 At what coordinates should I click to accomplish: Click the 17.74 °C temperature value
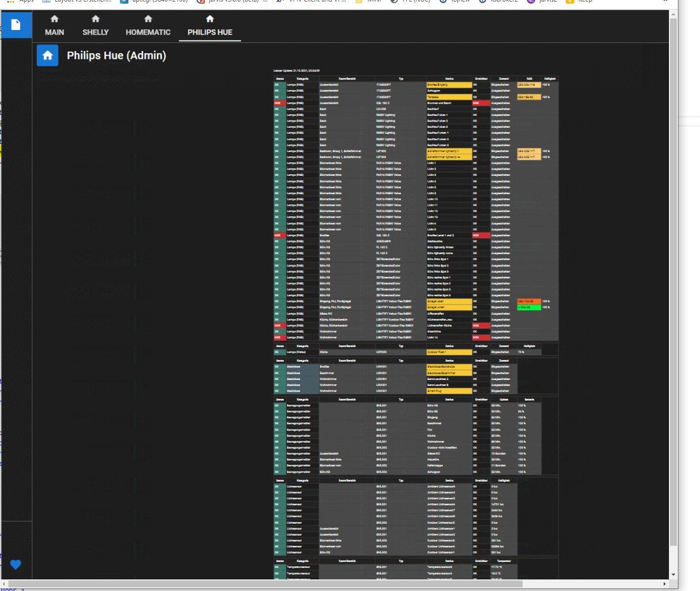pos(504,567)
